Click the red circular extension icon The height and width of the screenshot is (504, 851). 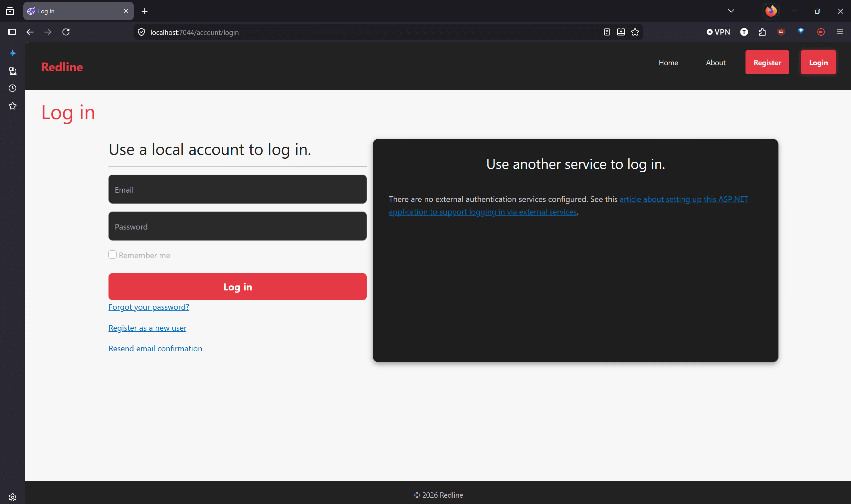(x=821, y=32)
